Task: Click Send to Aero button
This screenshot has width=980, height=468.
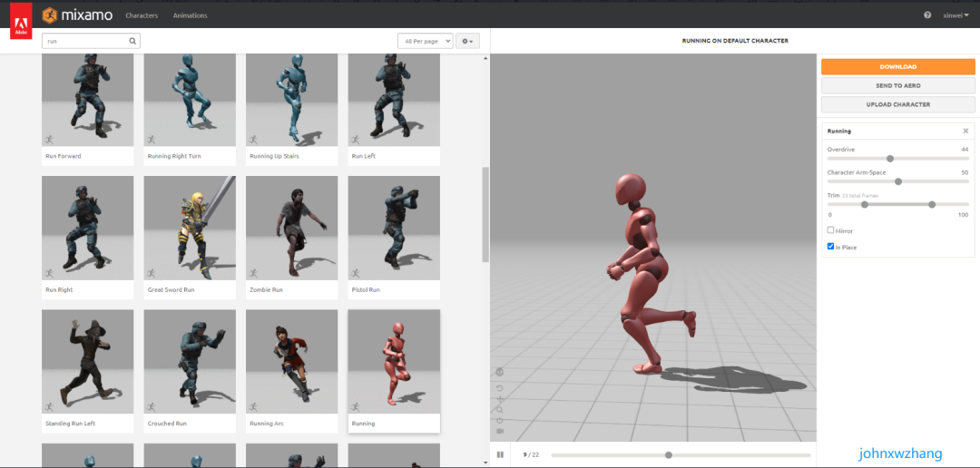Action: [898, 85]
